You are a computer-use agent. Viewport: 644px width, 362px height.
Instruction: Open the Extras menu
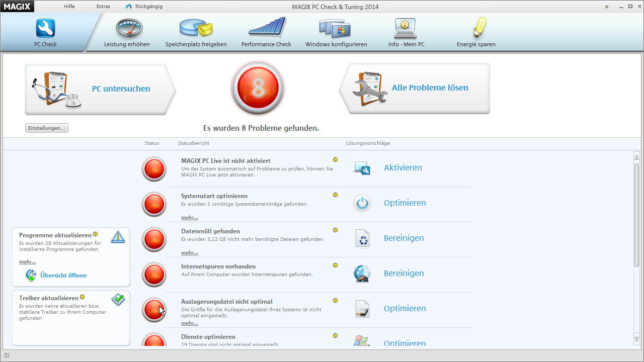[x=103, y=7]
